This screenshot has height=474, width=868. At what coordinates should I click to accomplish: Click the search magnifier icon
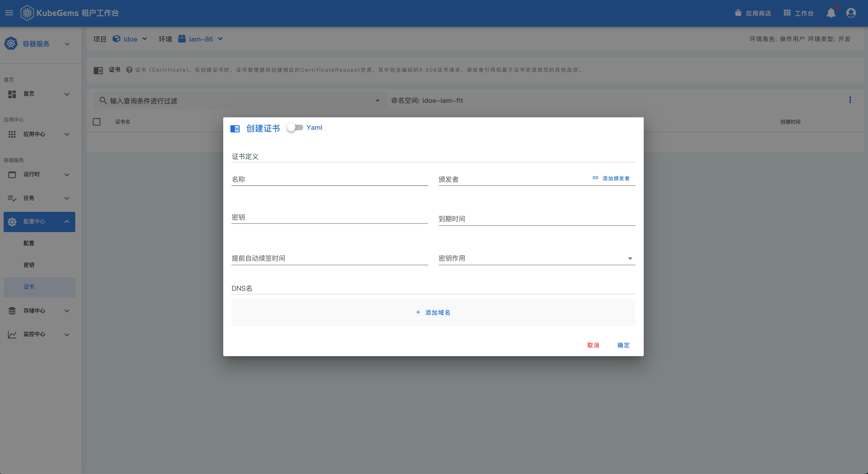click(103, 100)
